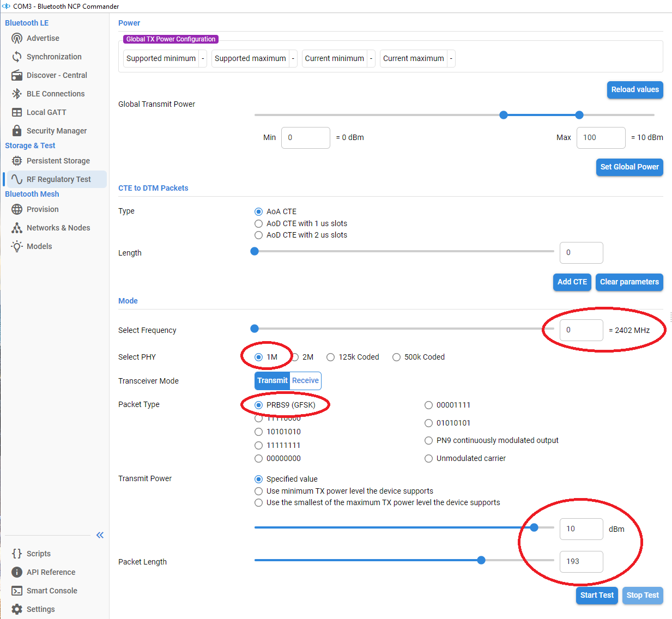Viewport: 672px width, 619px height.
Task: Select minimum TX power level option
Action: (258, 491)
